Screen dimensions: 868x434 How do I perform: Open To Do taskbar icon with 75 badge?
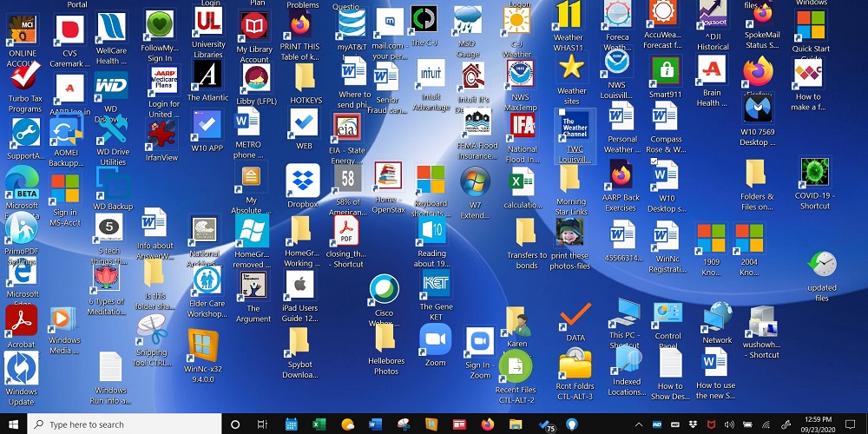[545, 424]
